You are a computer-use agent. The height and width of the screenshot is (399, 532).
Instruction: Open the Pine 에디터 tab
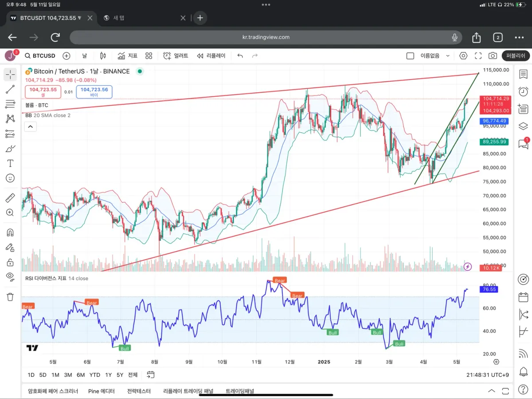pyautogui.click(x=102, y=391)
